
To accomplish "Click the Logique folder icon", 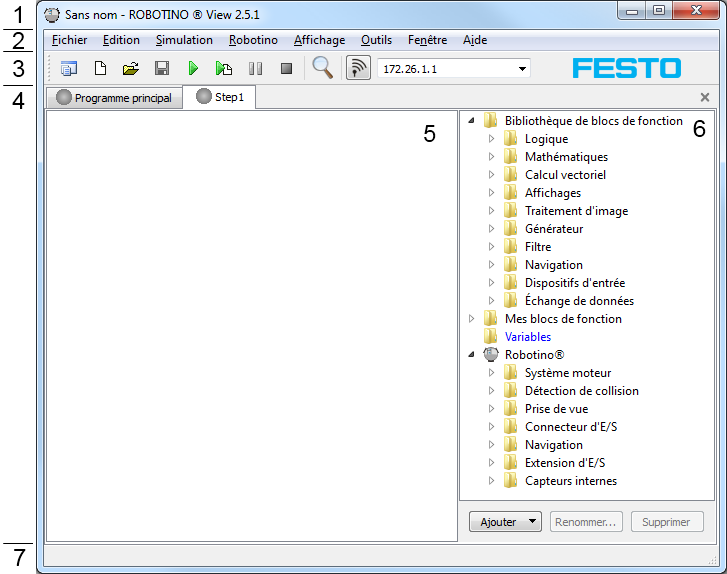I will [x=510, y=138].
